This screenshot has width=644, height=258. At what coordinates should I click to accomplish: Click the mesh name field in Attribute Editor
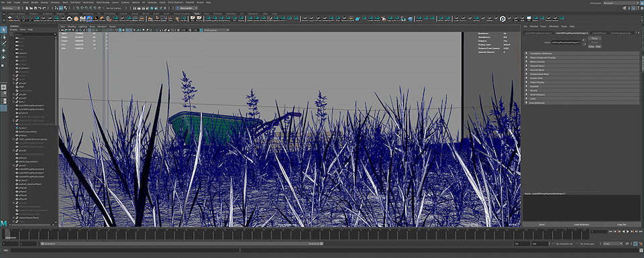coord(566,42)
